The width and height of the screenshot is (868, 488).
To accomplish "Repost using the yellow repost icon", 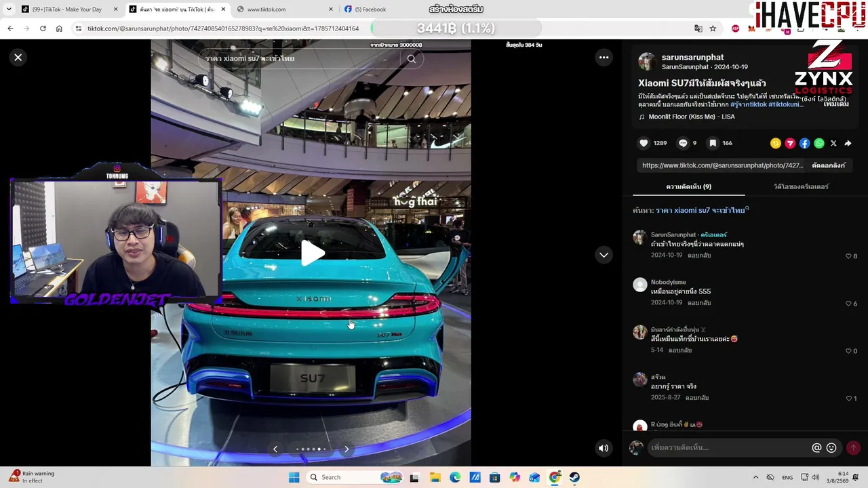I will click(x=776, y=143).
